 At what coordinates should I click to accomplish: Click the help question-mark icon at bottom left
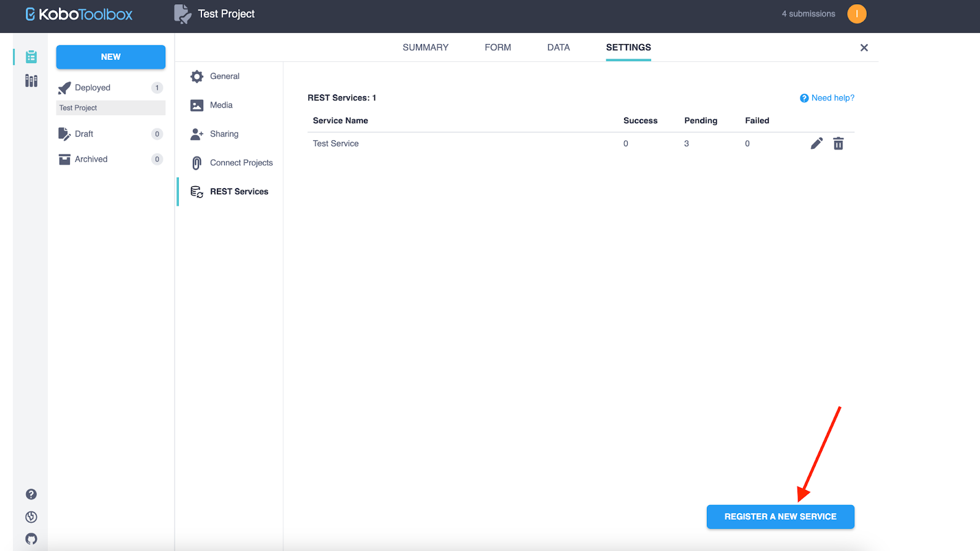click(31, 494)
